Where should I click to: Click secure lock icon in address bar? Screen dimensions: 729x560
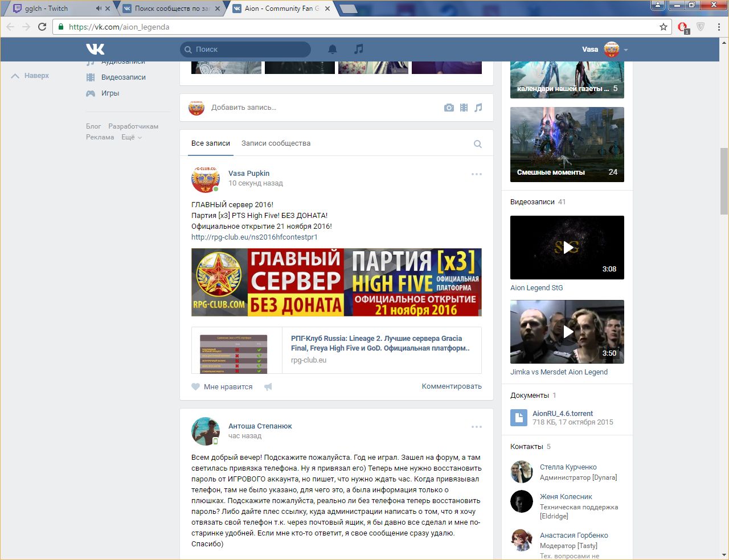coord(61,27)
